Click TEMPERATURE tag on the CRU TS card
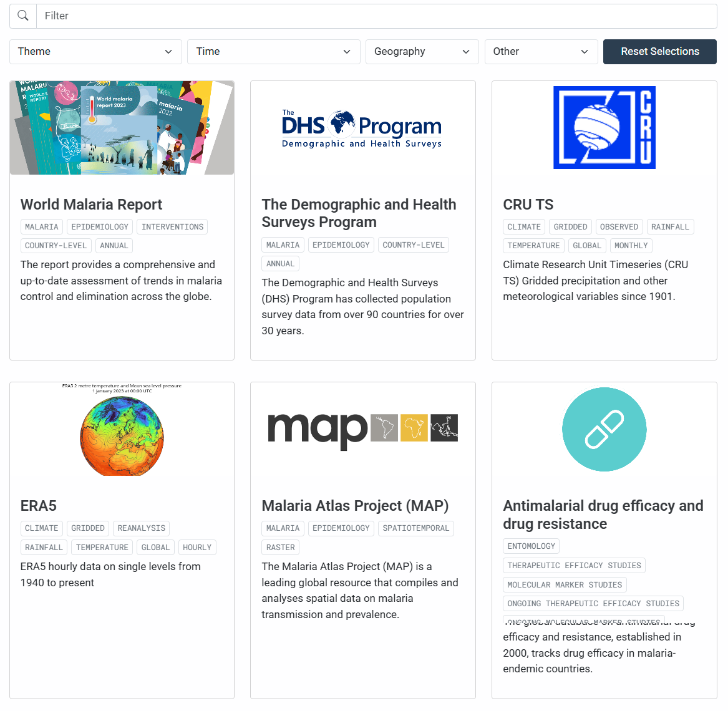Screen dimensions: 728x711 [533, 246]
